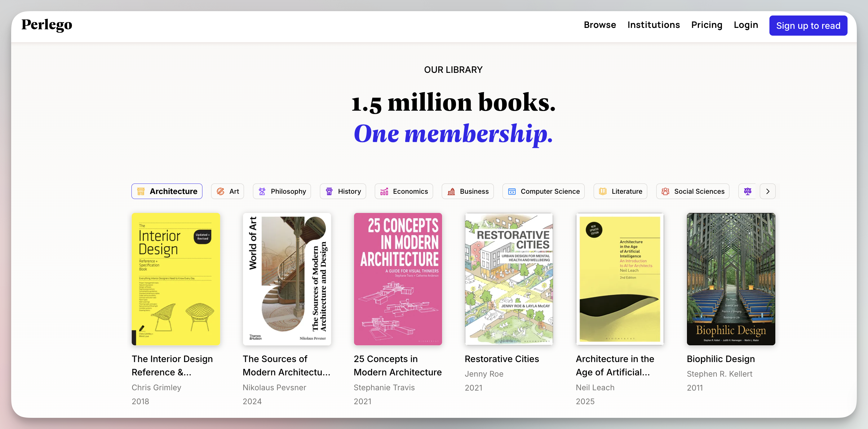Click the Business building icon
This screenshot has width=868, height=429.
pos(451,192)
